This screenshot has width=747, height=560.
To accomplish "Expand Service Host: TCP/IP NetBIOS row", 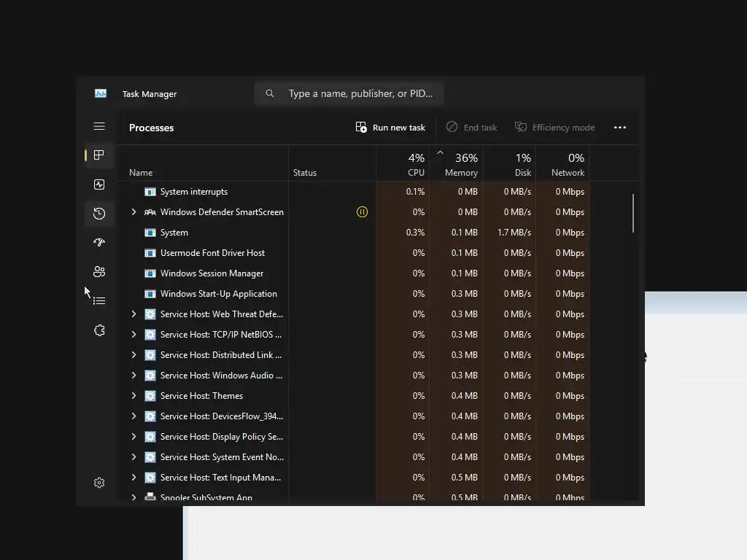I will click(134, 334).
